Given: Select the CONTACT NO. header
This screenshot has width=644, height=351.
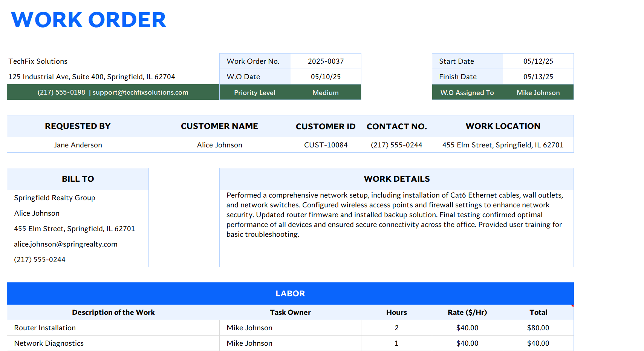Looking at the screenshot, I should (397, 127).
